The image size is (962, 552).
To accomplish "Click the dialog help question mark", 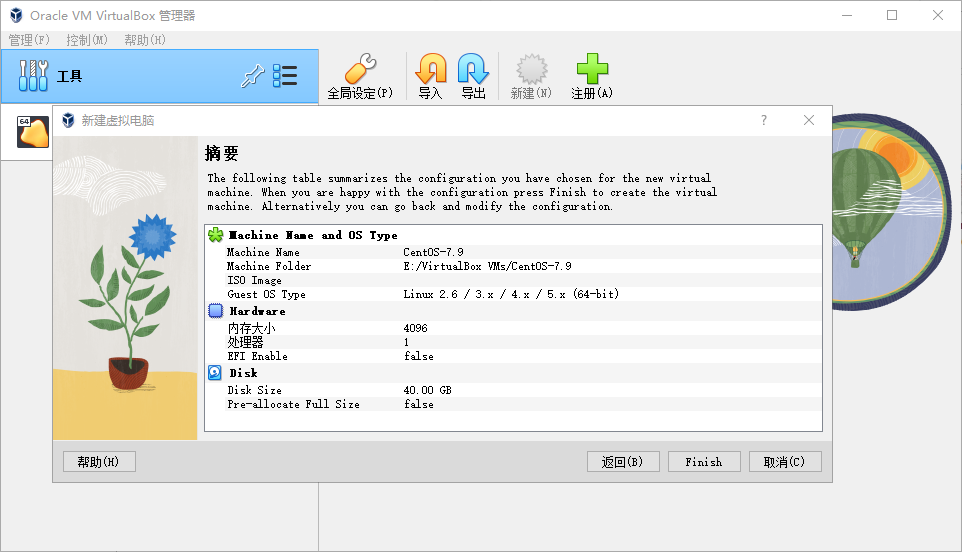I will [764, 120].
